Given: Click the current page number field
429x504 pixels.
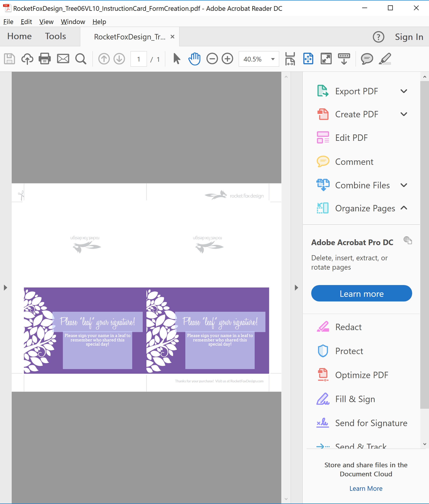Looking at the screenshot, I should pyautogui.click(x=139, y=59).
